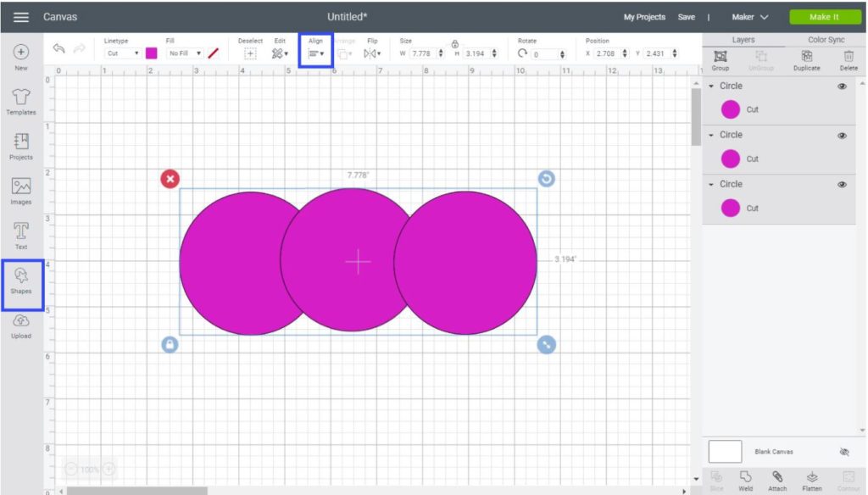Select the Text tool
This screenshot has height=495, width=868.
point(21,234)
